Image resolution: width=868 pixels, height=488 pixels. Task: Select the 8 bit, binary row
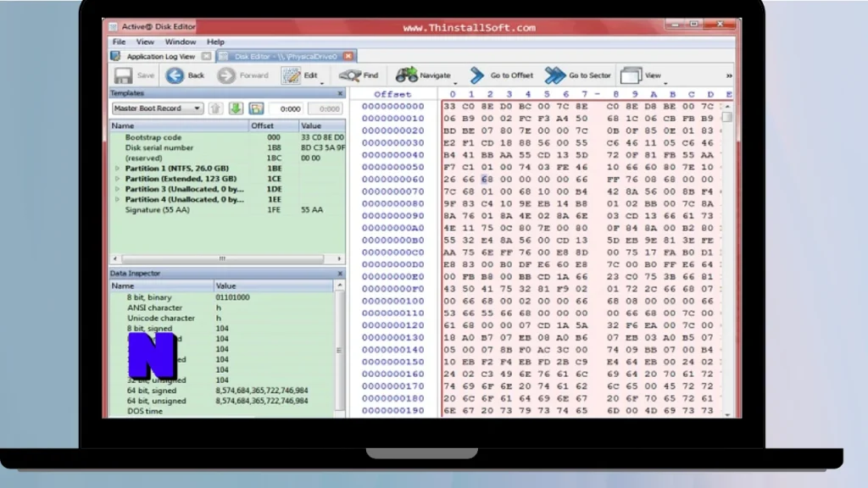pyautogui.click(x=222, y=297)
